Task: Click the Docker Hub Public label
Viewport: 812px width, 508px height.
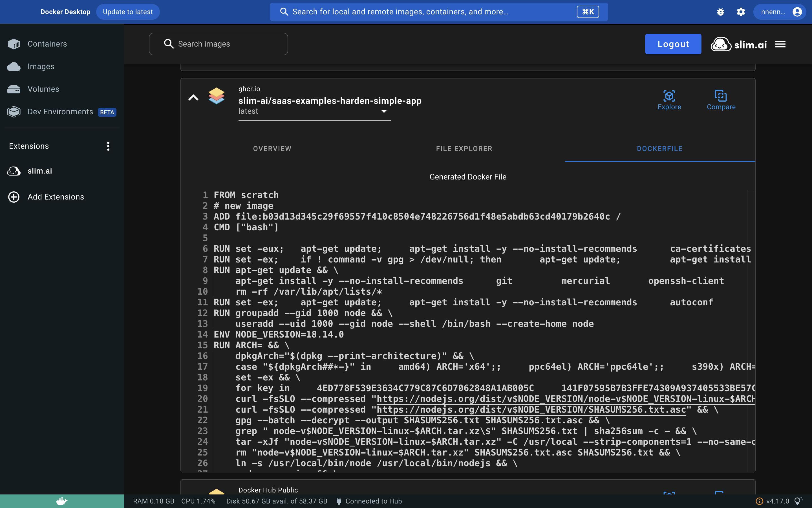Action: pos(268,490)
